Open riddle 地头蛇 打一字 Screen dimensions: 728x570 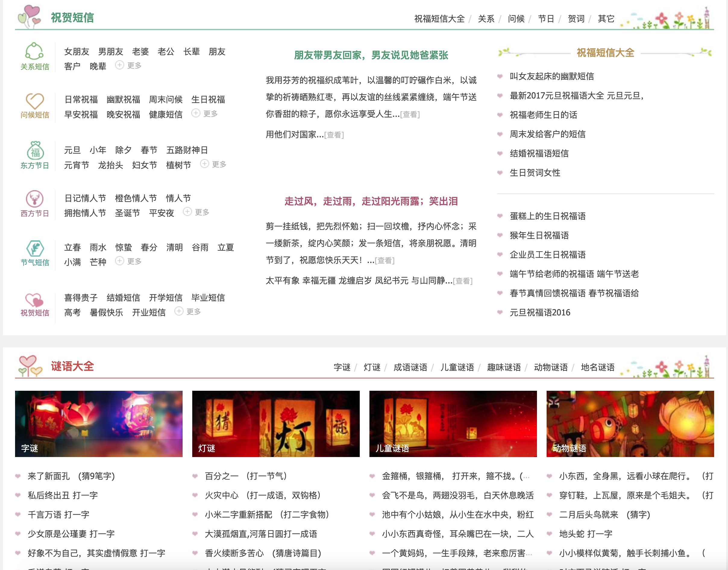(x=585, y=534)
